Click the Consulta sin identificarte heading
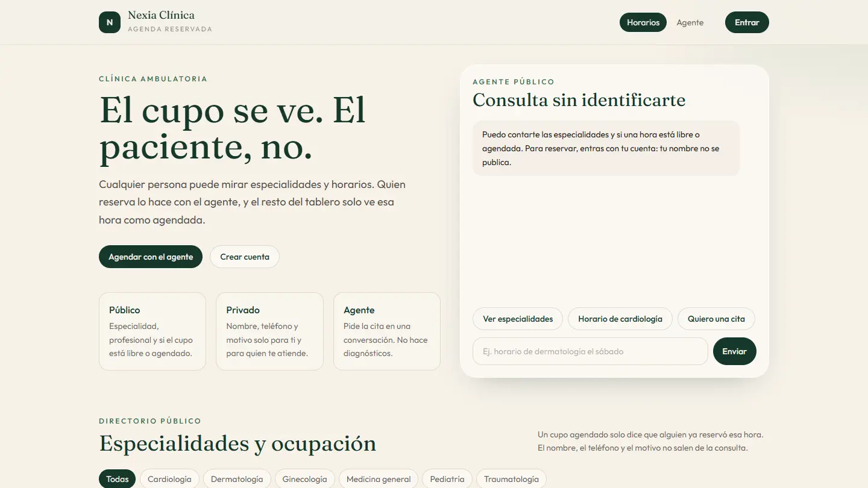The image size is (868, 488). pos(579,100)
